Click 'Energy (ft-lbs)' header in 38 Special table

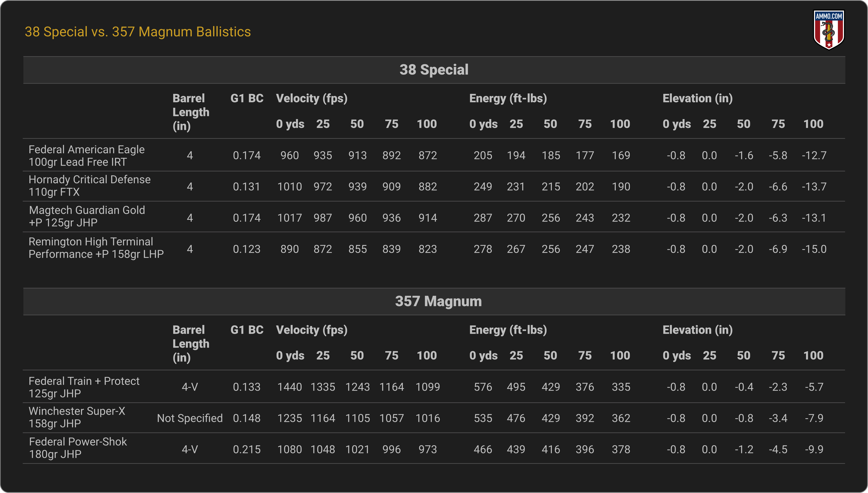[x=508, y=98]
